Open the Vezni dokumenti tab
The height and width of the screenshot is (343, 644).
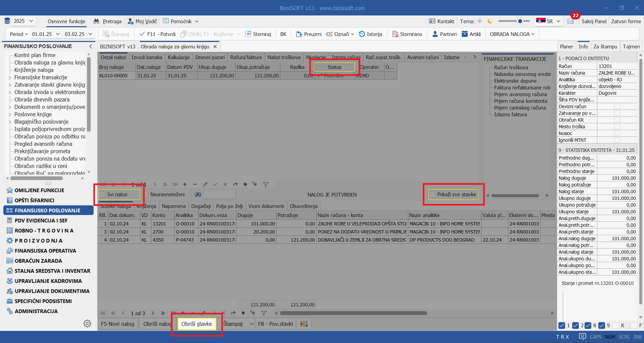point(266,206)
